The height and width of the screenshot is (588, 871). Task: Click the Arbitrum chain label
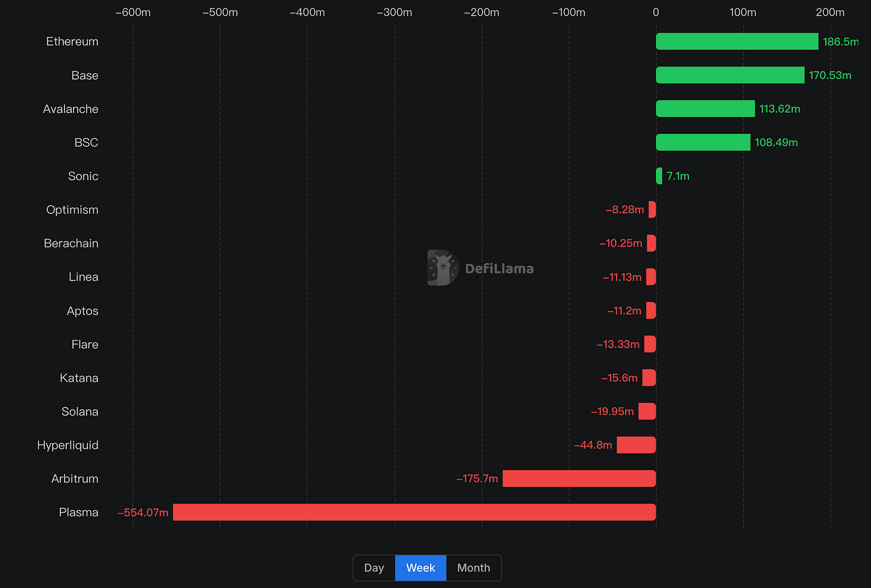pos(75,479)
